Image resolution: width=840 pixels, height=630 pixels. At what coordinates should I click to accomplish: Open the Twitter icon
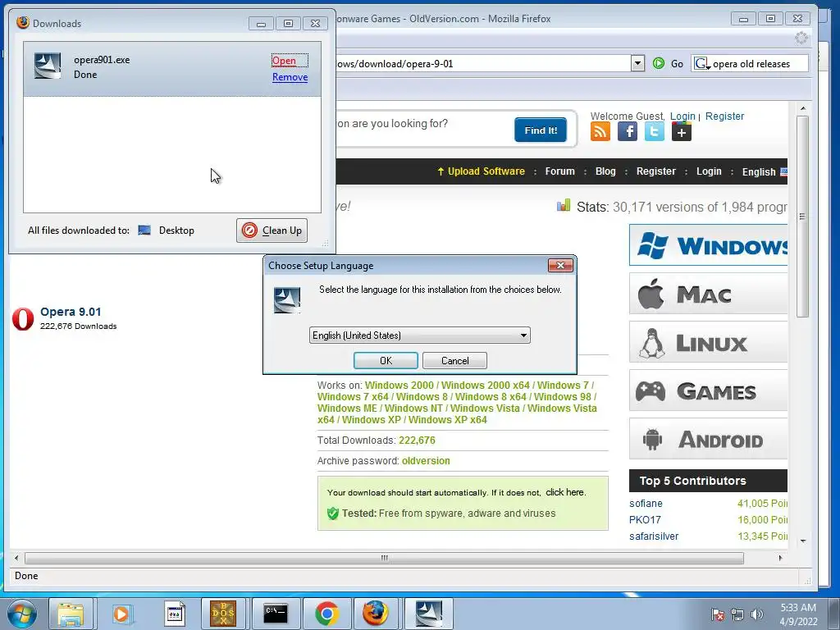[654, 131]
